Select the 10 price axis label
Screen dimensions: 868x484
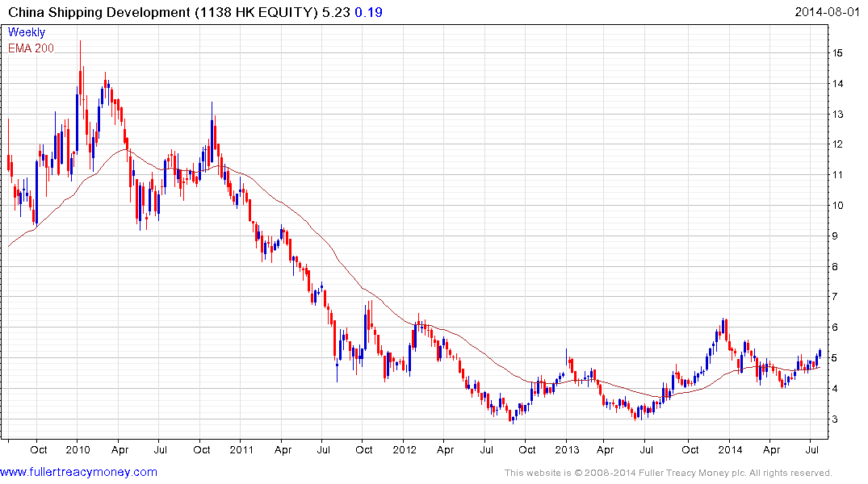837,205
